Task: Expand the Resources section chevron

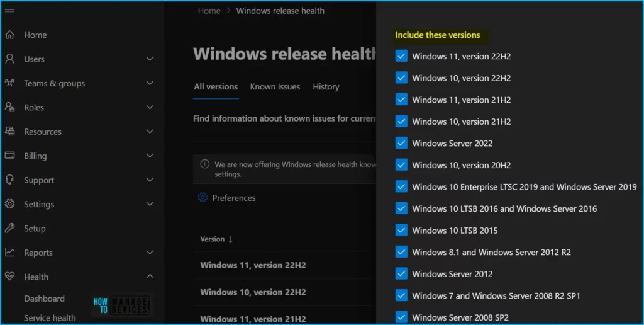Action: click(x=150, y=132)
